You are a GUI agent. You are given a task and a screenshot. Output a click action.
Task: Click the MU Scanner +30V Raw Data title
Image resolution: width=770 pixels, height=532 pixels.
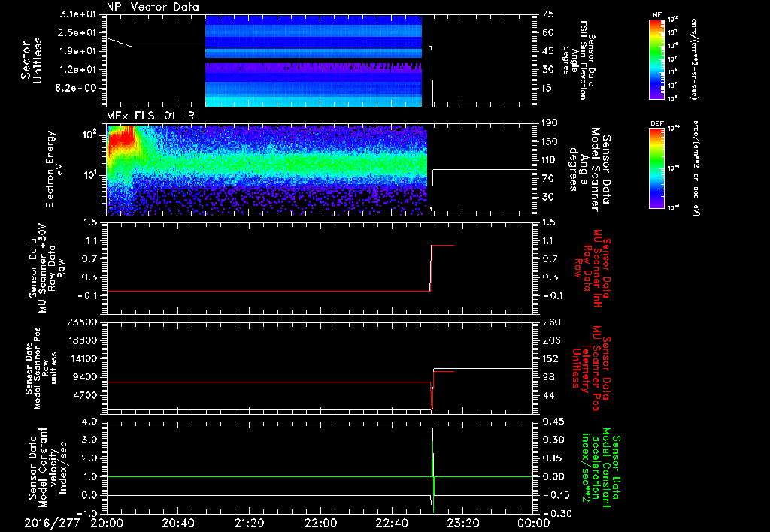coord(47,269)
